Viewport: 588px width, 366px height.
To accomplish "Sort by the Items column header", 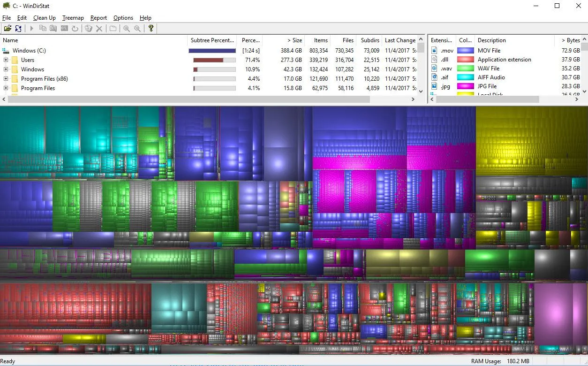I will pos(318,40).
